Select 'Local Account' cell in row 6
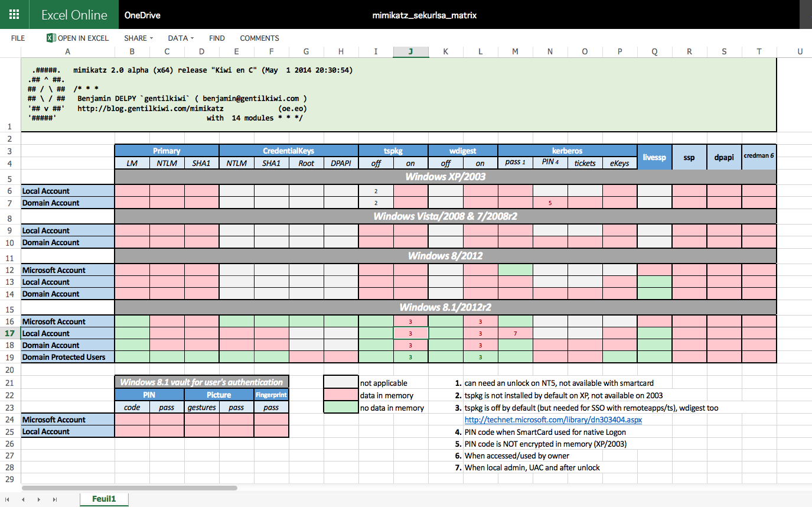 coord(68,191)
